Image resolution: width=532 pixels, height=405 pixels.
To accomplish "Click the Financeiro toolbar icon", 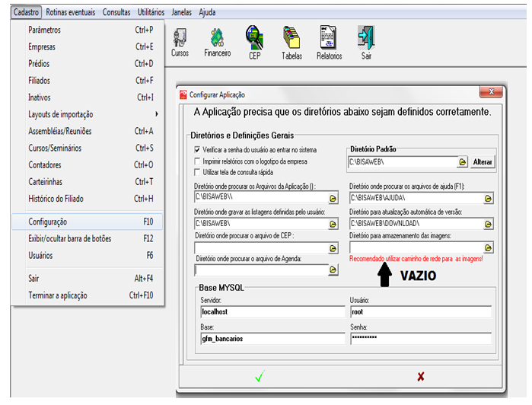I will point(217,42).
